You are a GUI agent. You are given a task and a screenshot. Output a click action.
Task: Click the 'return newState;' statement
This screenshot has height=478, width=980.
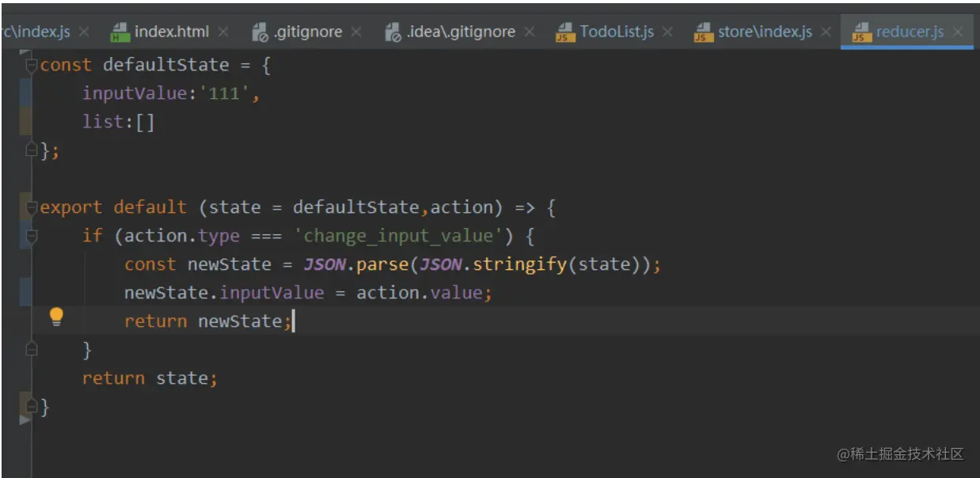[208, 321]
